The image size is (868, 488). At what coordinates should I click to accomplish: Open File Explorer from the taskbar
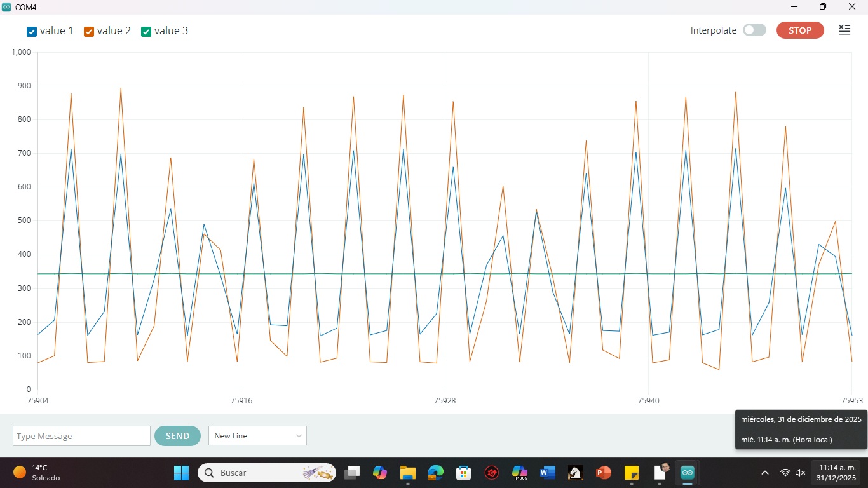tap(407, 473)
